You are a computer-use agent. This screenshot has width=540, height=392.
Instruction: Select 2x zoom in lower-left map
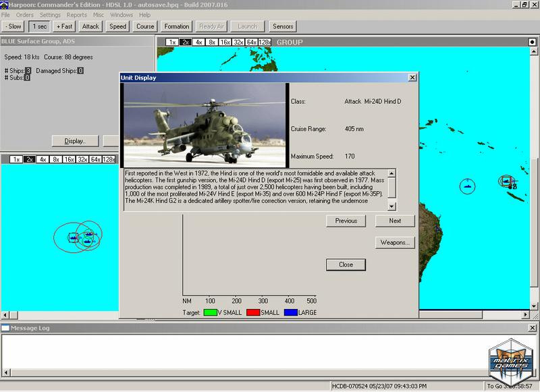[x=29, y=159]
